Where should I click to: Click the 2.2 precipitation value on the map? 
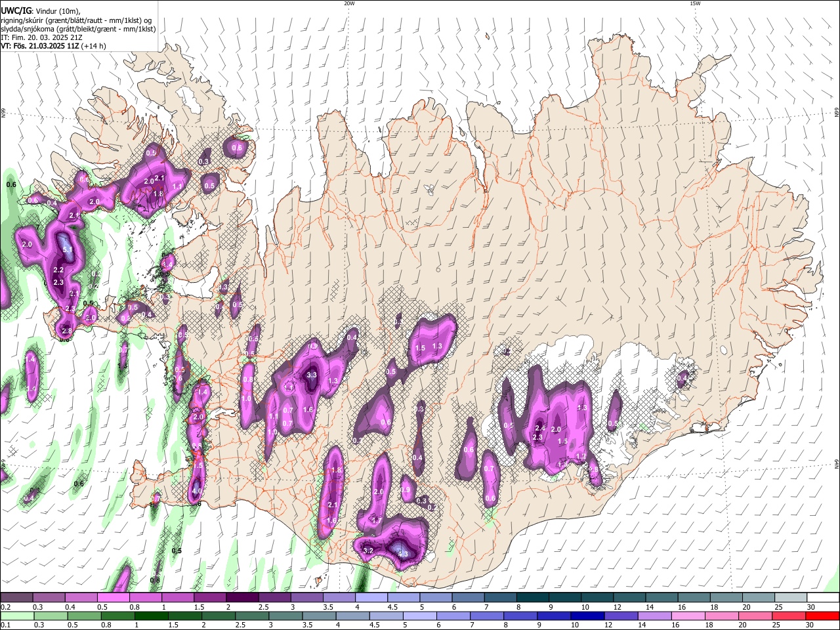click(58, 270)
